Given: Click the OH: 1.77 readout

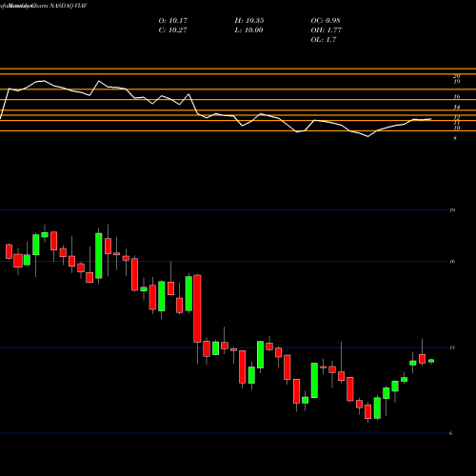Looking at the screenshot, I should click(x=326, y=30).
